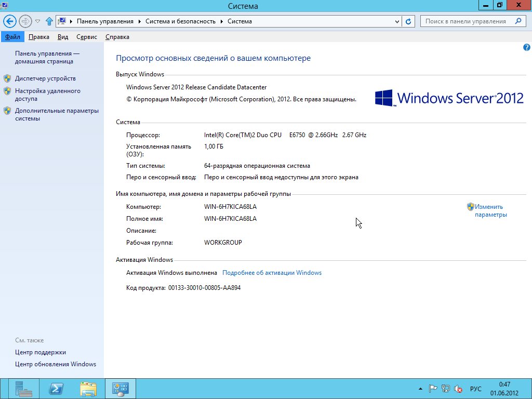Open the help question mark icon
Screen dimensions: 532x399
click(527, 47)
